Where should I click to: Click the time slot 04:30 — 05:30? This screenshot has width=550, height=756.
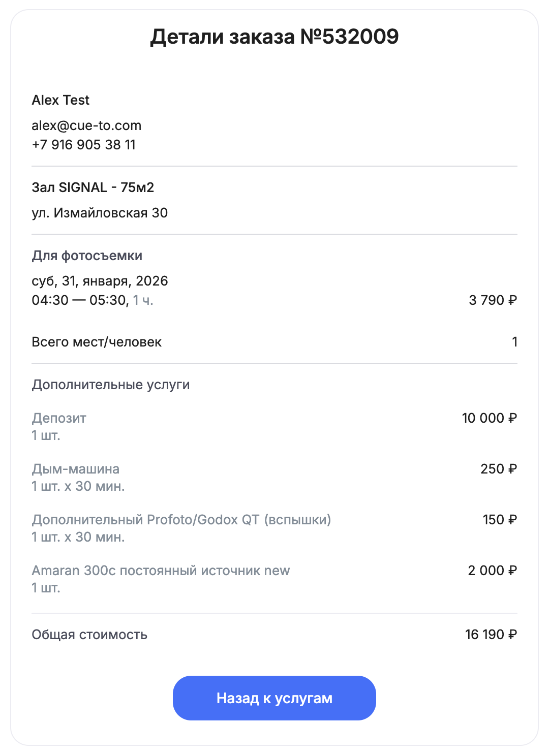pos(80,300)
